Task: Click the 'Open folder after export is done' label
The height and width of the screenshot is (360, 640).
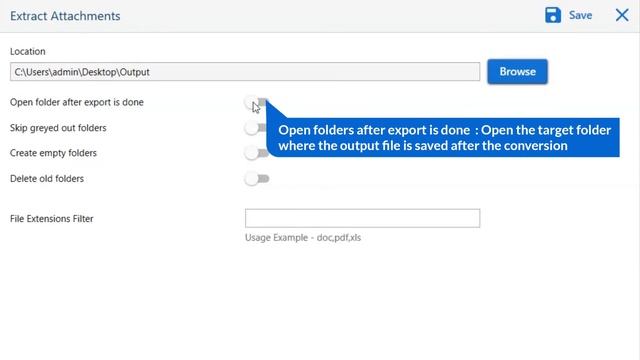Action: click(x=77, y=102)
